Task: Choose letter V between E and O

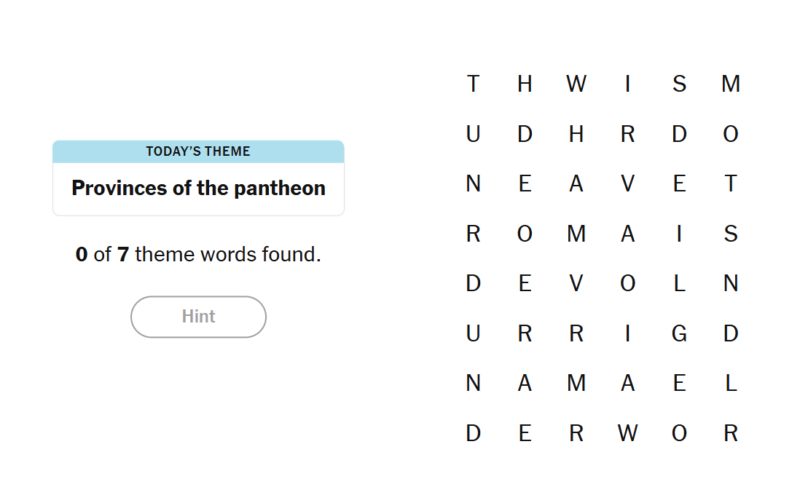Action: tap(576, 284)
